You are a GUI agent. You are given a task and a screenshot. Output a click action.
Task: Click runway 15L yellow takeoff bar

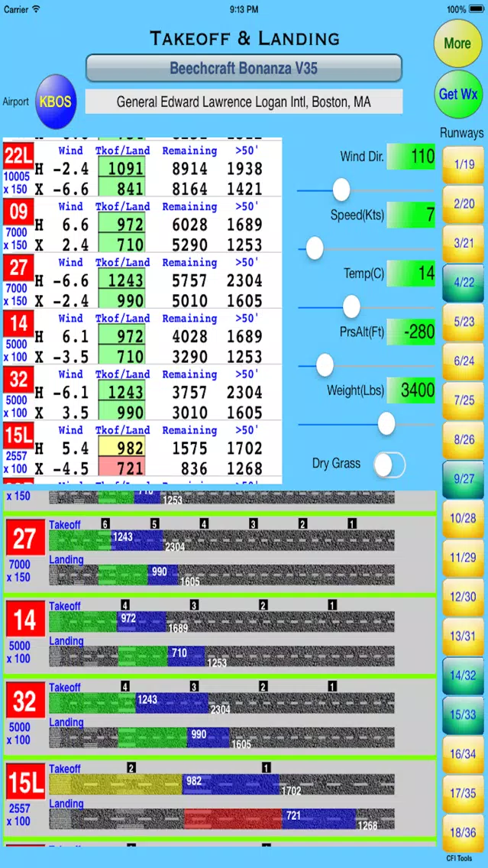tap(115, 785)
